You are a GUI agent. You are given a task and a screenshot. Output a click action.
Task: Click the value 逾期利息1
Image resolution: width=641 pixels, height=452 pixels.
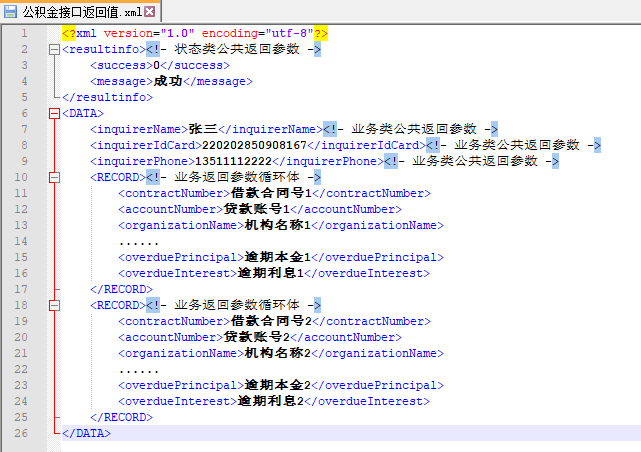pos(271,273)
